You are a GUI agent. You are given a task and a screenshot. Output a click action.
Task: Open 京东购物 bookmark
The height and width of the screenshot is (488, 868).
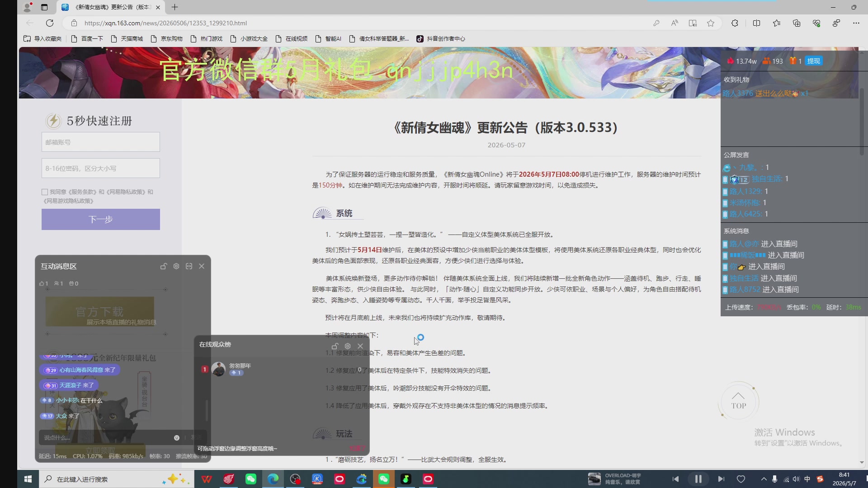tap(167, 38)
